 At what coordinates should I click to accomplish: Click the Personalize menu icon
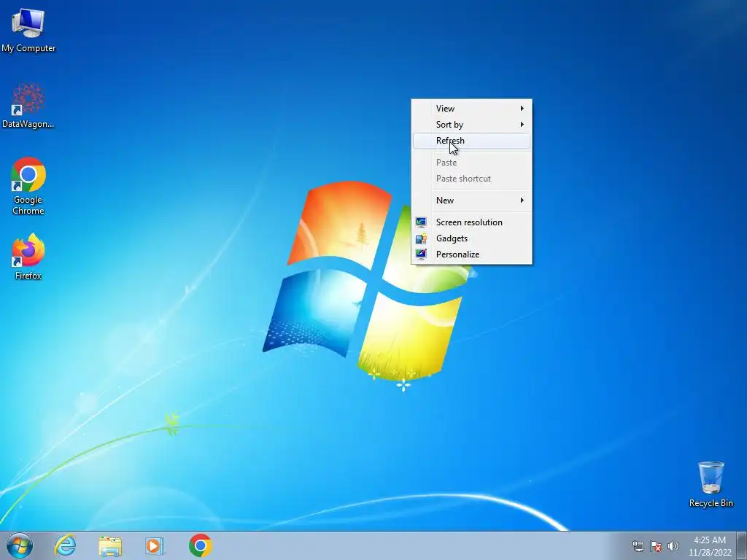click(x=421, y=254)
